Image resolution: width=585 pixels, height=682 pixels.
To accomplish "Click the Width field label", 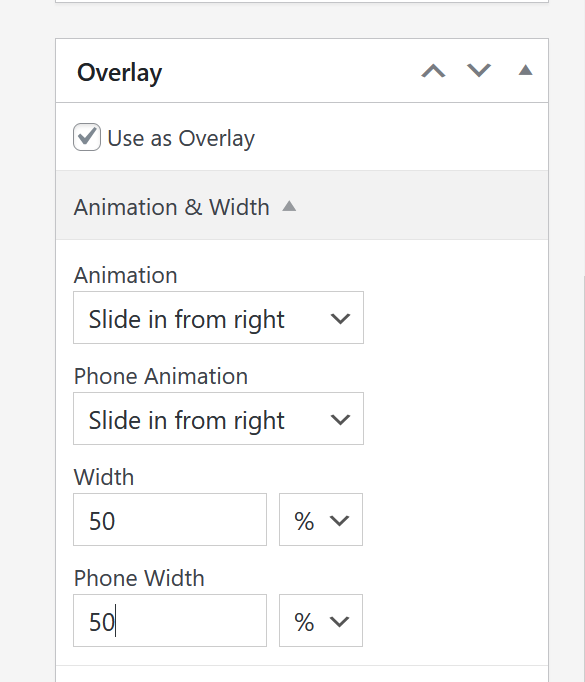I will 104,477.
